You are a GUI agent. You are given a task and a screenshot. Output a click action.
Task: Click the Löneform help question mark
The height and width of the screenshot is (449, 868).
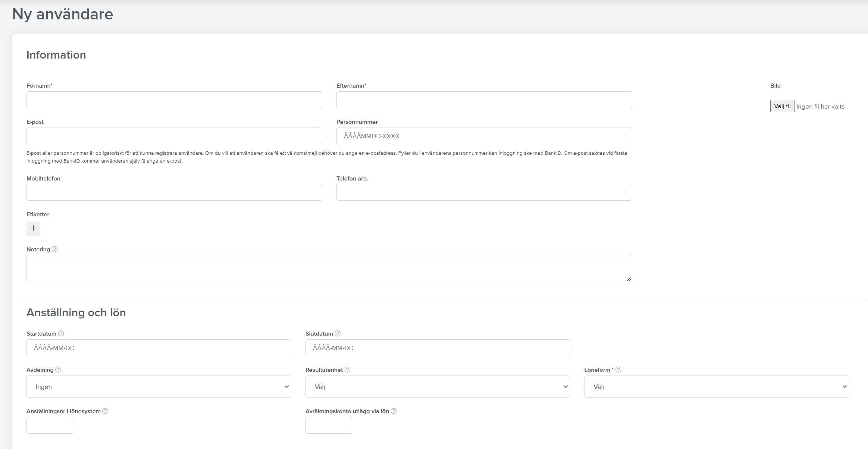coord(618,370)
